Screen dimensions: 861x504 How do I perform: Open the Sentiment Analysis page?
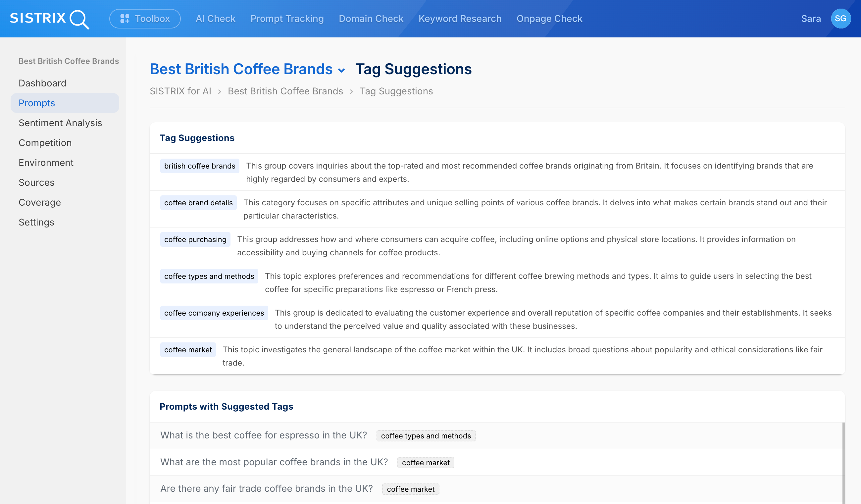60,123
